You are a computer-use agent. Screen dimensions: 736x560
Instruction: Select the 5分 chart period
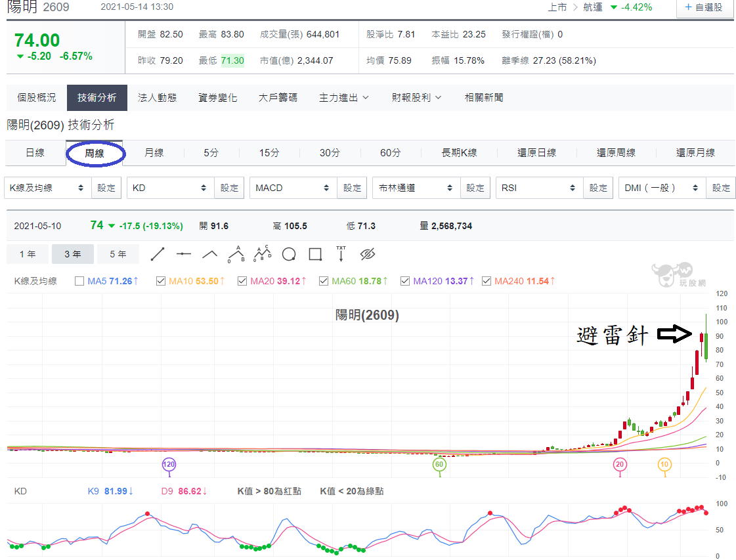211,153
